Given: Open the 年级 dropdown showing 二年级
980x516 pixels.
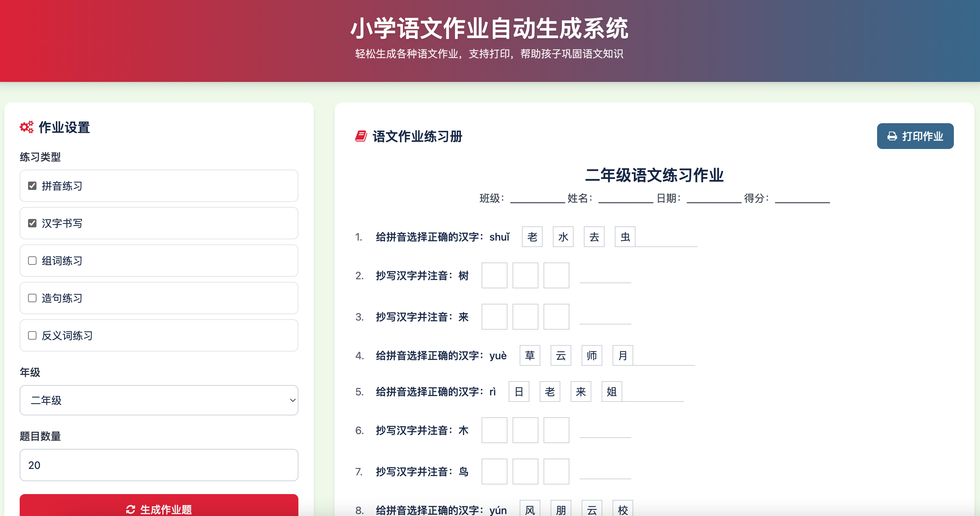Looking at the screenshot, I should [159, 400].
